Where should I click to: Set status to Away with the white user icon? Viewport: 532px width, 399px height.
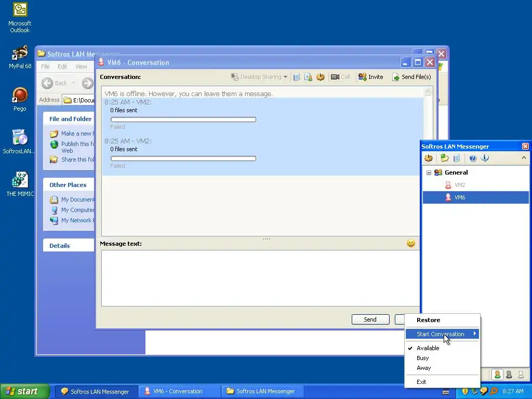point(521,374)
